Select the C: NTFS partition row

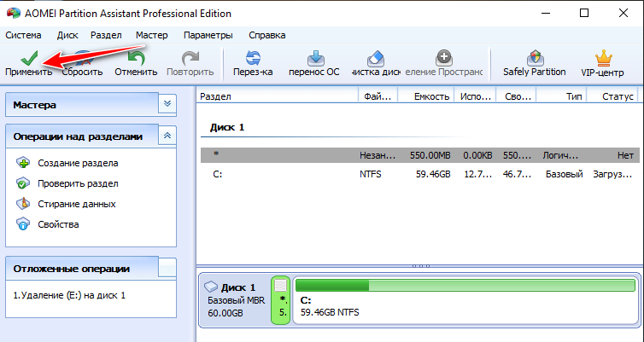click(x=419, y=174)
